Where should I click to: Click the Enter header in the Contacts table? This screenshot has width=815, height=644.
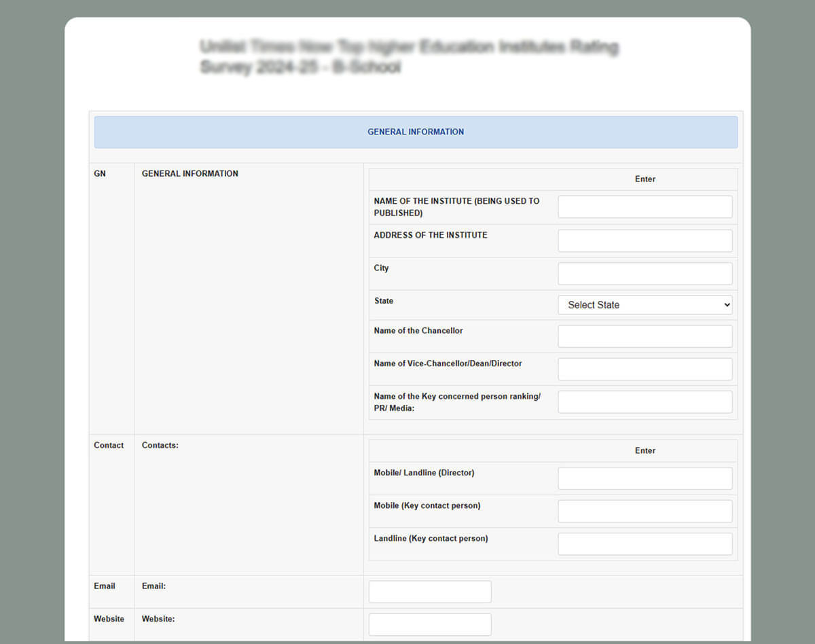[645, 451]
